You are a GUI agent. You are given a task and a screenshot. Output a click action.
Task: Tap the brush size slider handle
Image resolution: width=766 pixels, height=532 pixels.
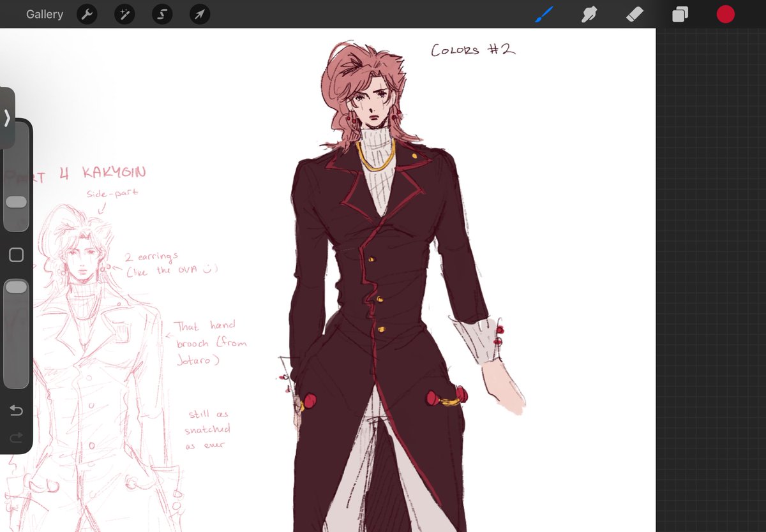tap(16, 202)
